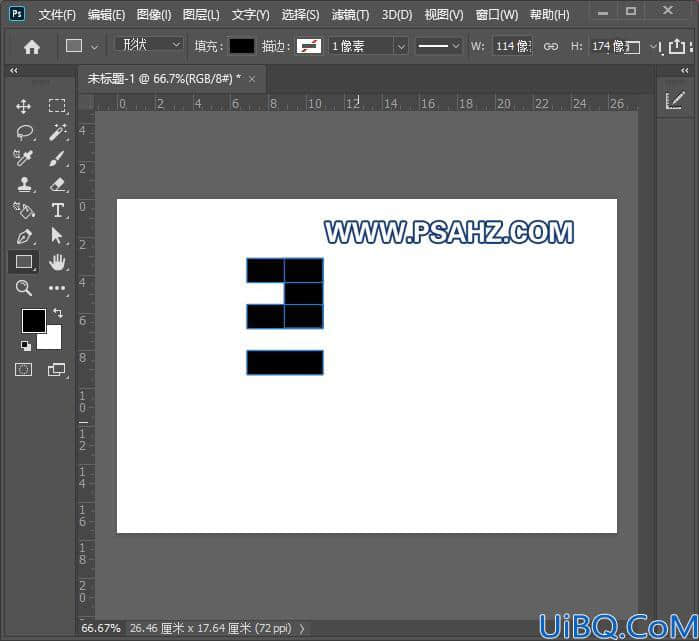Open the 选择(S) menu
The width and height of the screenshot is (699, 641).
[300, 15]
